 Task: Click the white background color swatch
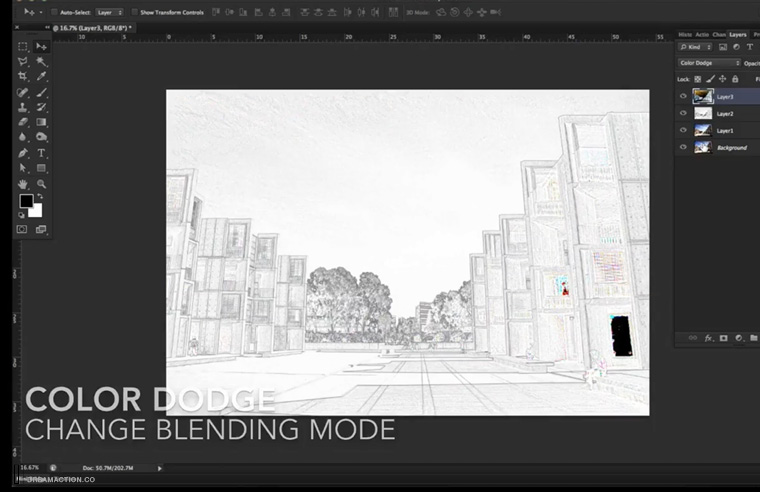pos(37,212)
